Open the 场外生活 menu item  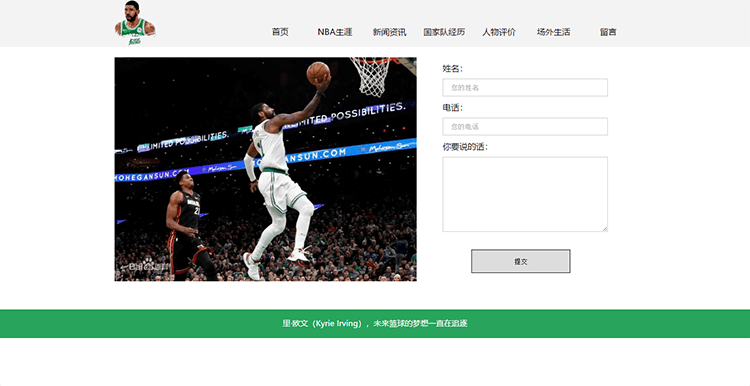coord(553,32)
